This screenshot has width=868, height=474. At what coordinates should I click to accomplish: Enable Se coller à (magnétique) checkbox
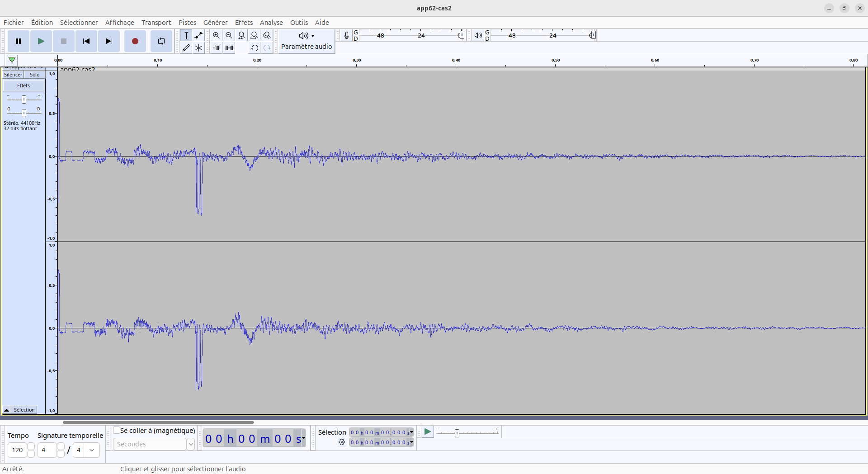[x=117, y=431]
